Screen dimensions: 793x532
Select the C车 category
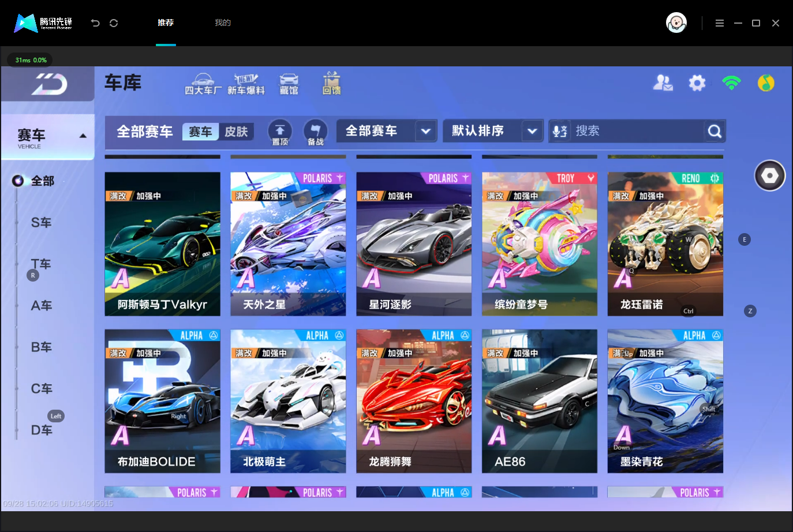pos(41,388)
